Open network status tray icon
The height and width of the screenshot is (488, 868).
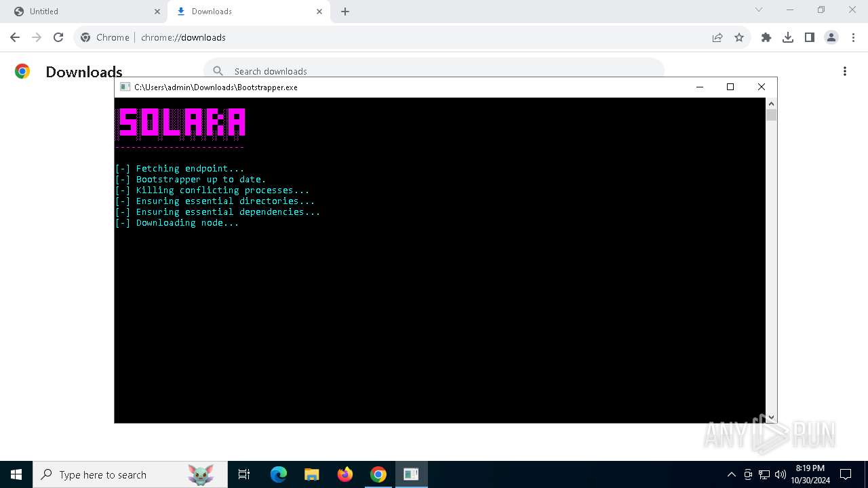point(764,474)
